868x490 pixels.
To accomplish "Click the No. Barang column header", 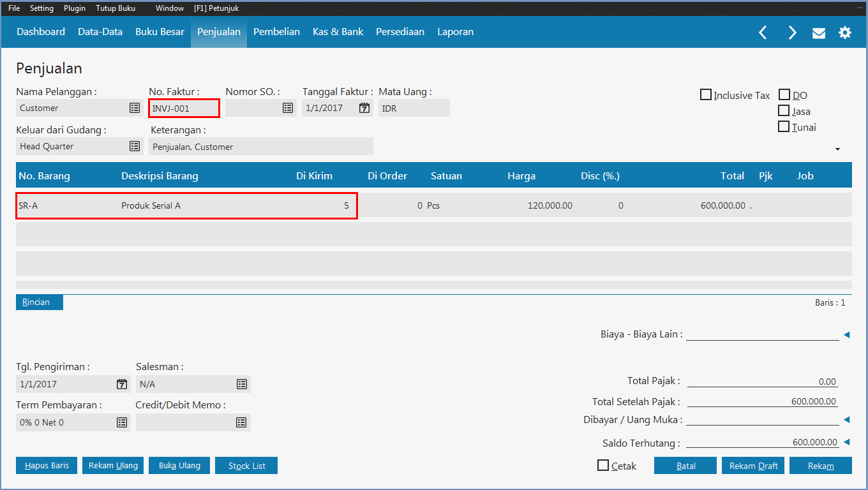I will (45, 175).
